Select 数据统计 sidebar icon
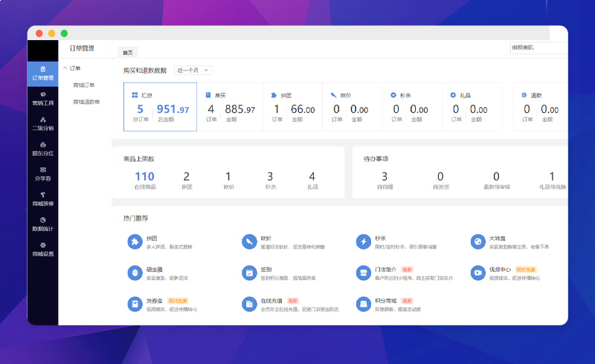The height and width of the screenshot is (364, 595). click(42, 224)
